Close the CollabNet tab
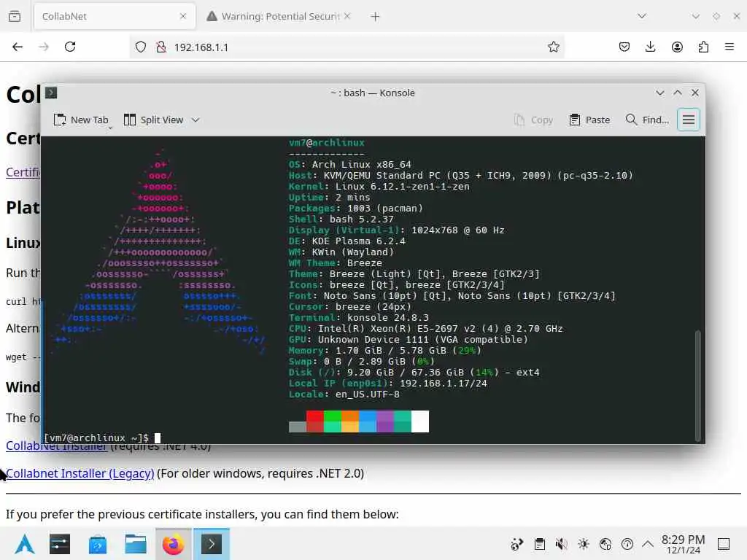Viewport: 747px width, 560px height. click(x=183, y=16)
